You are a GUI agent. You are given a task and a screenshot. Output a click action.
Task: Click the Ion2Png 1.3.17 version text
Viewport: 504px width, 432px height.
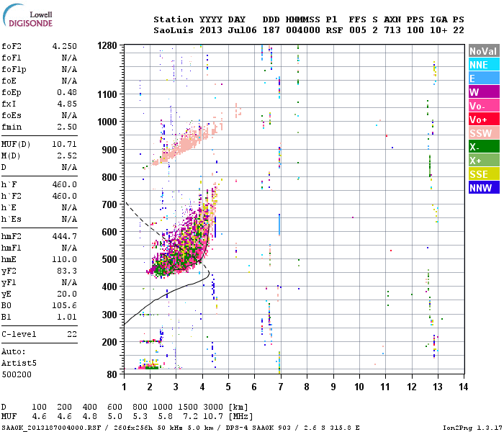[471, 428]
